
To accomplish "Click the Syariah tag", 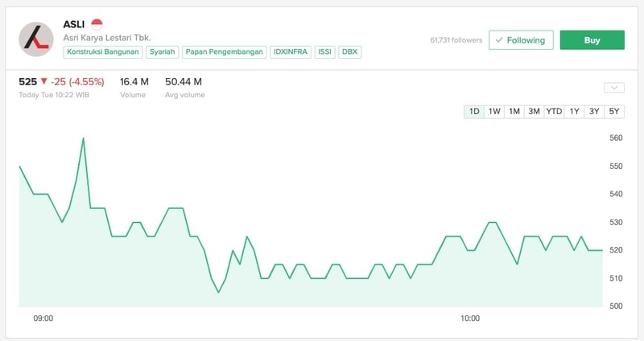I will [163, 51].
